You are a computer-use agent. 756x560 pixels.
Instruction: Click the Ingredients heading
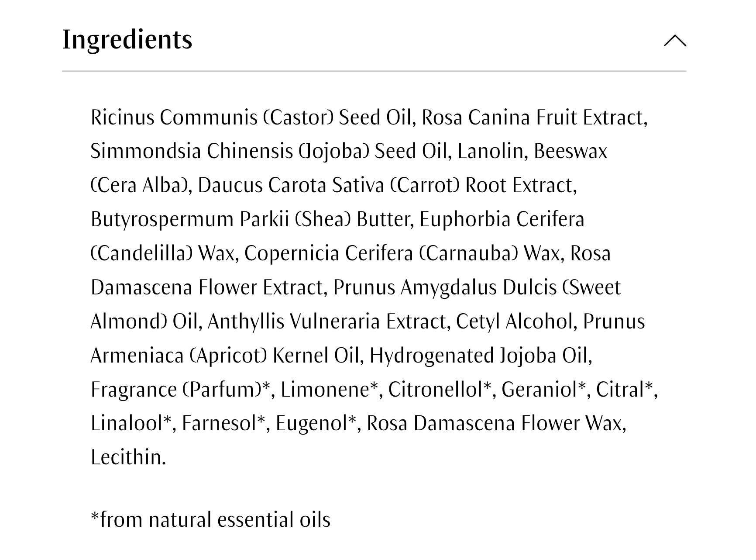[x=127, y=40]
